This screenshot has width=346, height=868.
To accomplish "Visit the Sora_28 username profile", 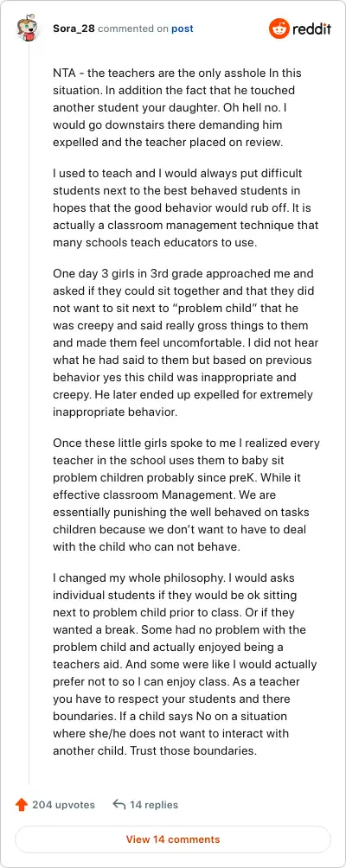I will [74, 29].
